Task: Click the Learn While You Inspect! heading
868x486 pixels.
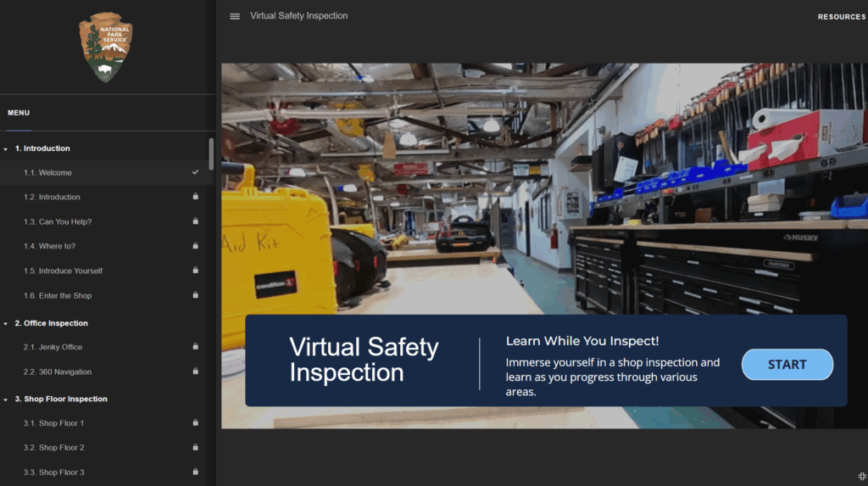Action: (582, 341)
